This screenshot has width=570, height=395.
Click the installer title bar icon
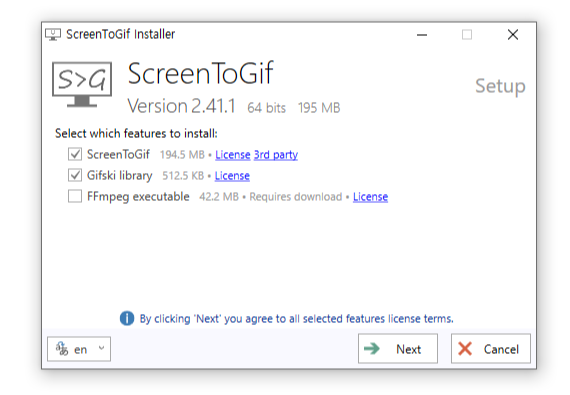point(53,35)
